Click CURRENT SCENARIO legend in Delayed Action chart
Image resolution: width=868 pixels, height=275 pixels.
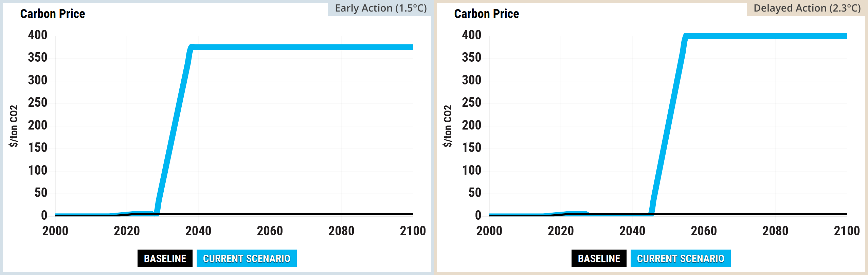pos(681,258)
